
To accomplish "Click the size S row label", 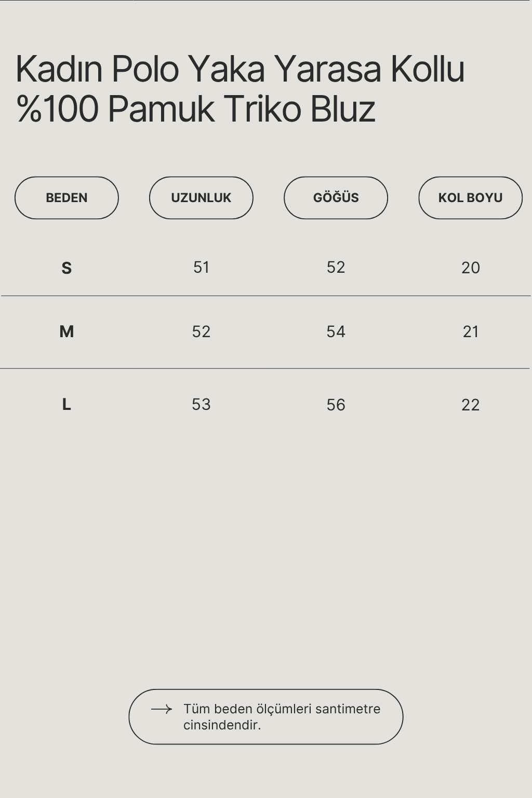I will [66, 268].
